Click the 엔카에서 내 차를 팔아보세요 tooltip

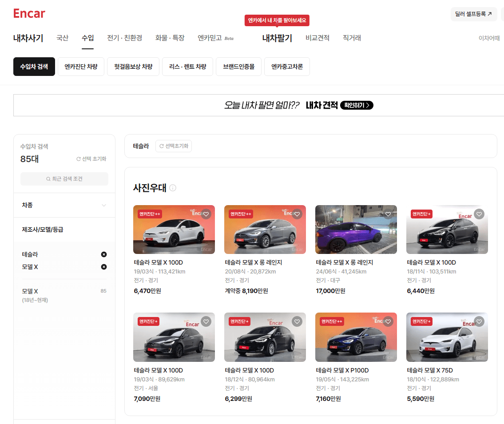[277, 20]
